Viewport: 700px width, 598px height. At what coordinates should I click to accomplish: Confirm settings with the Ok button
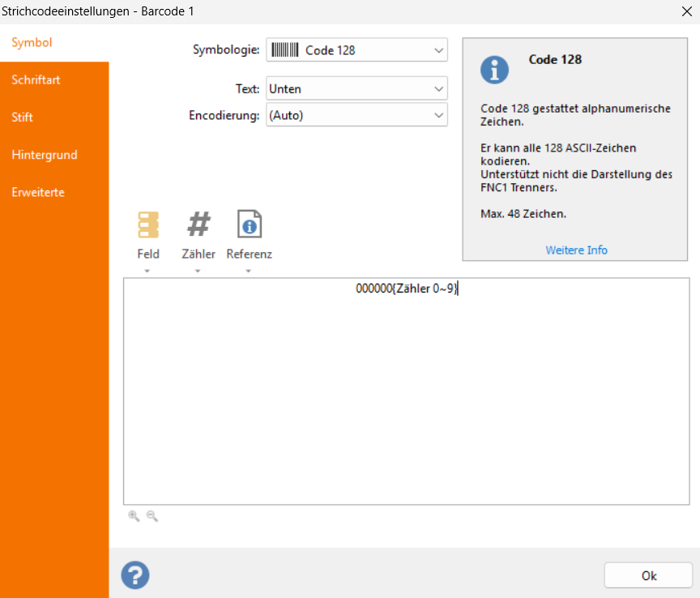click(x=648, y=575)
